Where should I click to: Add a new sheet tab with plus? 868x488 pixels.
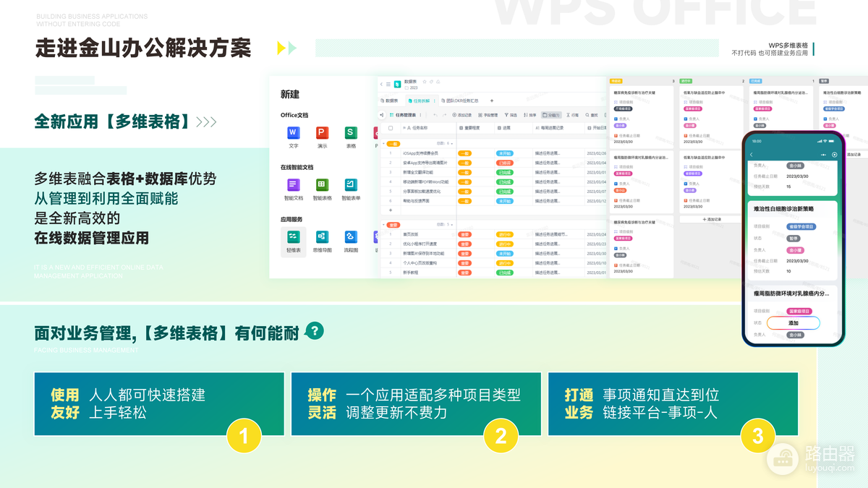[x=492, y=100]
